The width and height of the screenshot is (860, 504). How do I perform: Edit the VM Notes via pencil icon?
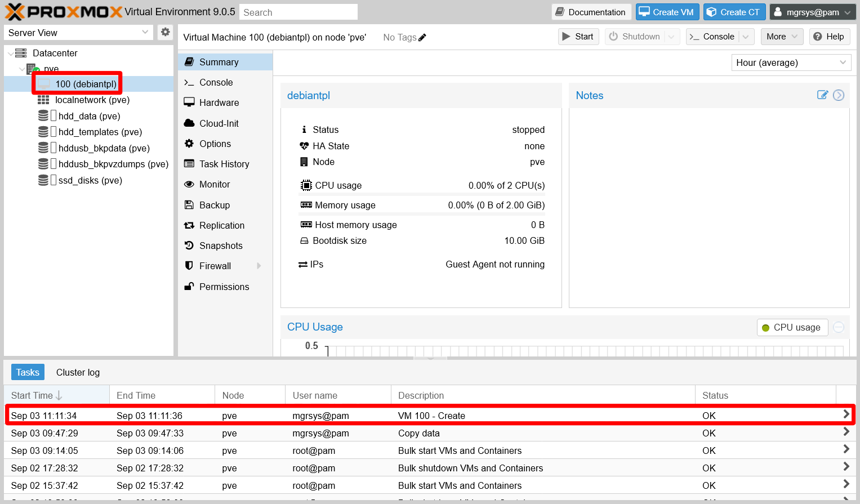pyautogui.click(x=823, y=95)
